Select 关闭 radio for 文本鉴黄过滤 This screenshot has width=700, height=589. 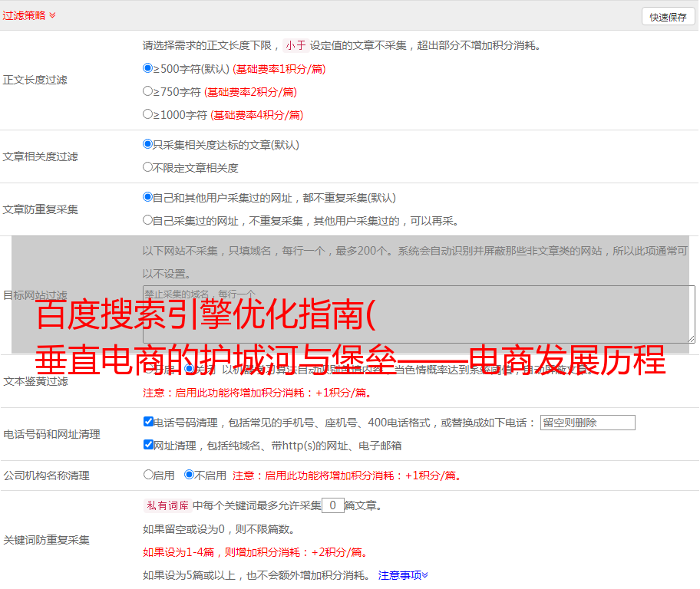click(189, 369)
